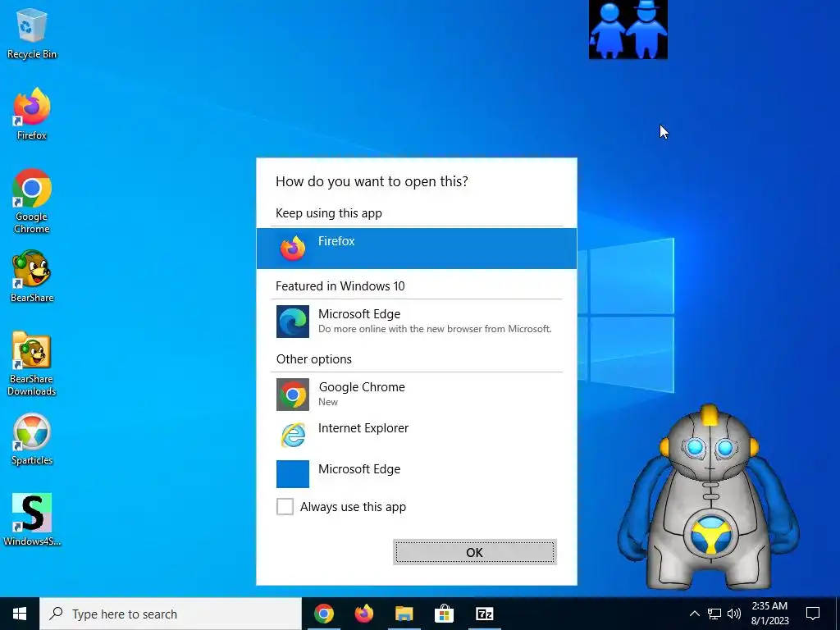Screen dimensions: 840x630
Task: Open the network status tray icon
Action: point(714,614)
